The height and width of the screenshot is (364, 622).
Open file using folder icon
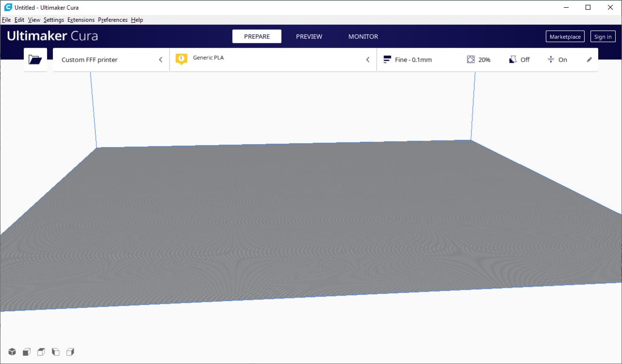[35, 60]
